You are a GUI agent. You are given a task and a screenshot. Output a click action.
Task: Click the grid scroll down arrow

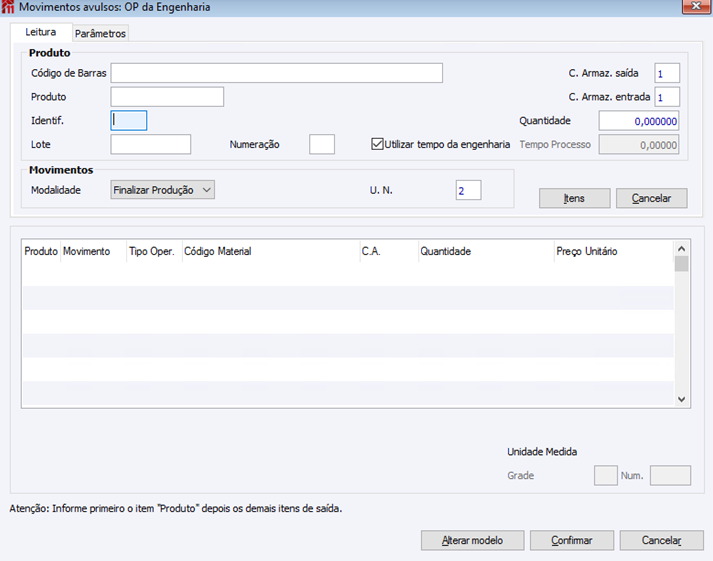[681, 399]
